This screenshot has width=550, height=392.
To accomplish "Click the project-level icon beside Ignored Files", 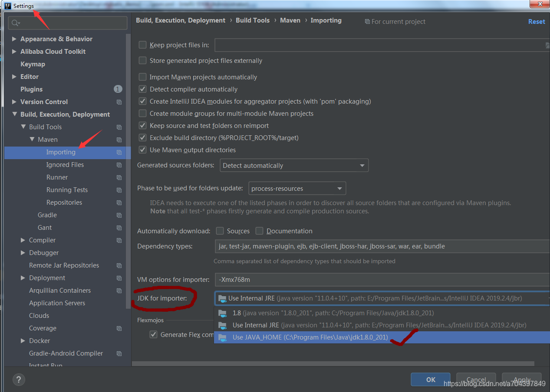I will click(119, 165).
